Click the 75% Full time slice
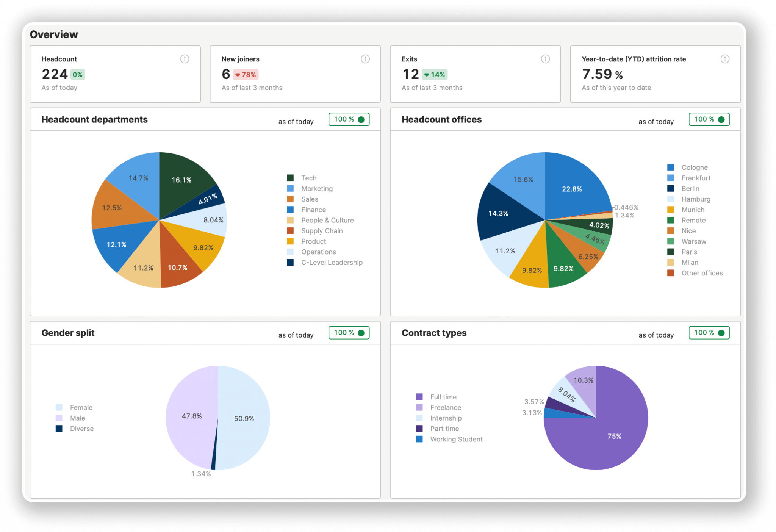This screenshot has height=532, width=776. tap(614, 436)
